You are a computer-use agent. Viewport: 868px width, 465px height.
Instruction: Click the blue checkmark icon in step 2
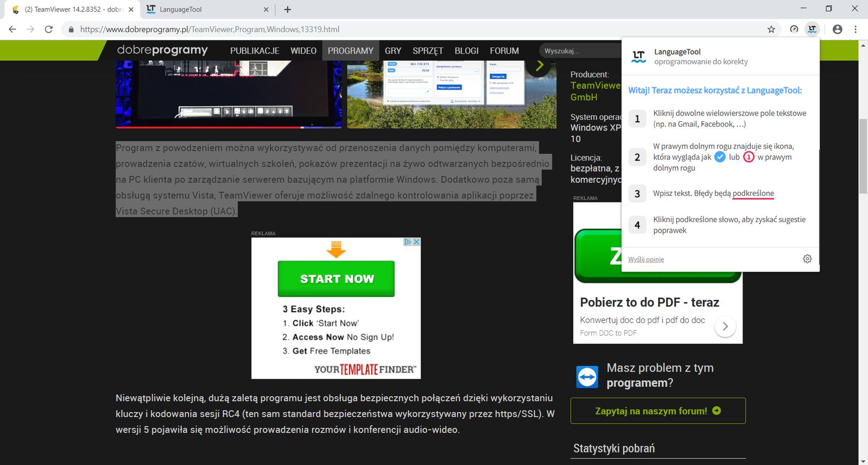click(x=720, y=157)
